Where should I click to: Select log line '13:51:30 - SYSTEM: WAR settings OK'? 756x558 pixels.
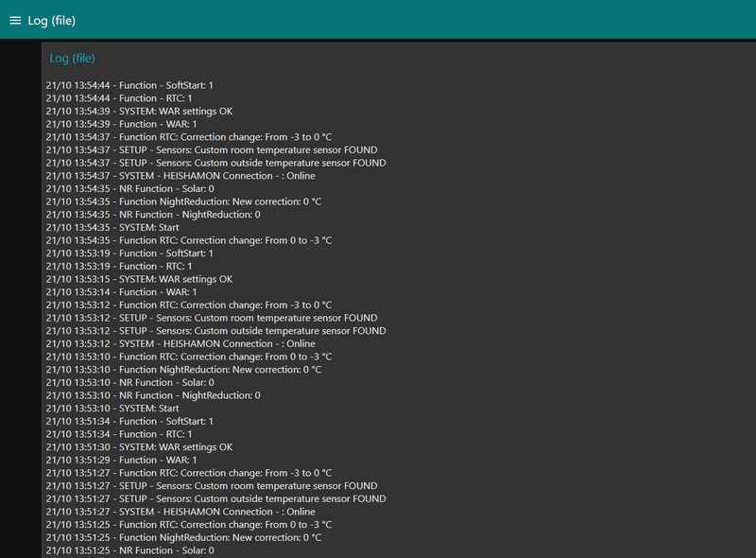139,447
